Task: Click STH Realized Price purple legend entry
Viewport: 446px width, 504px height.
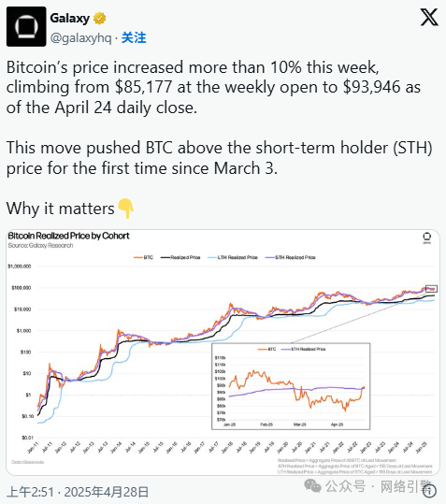Action: coord(291,257)
